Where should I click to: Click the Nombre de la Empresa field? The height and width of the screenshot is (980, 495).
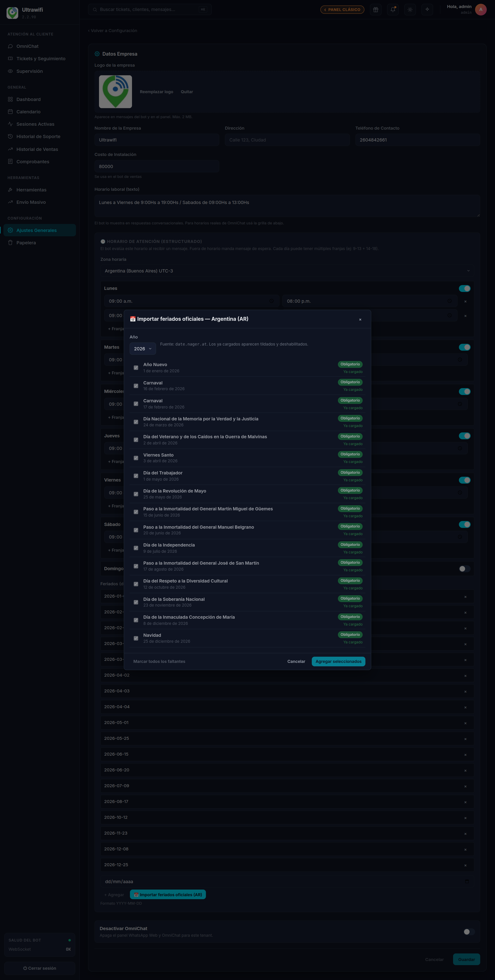(157, 140)
